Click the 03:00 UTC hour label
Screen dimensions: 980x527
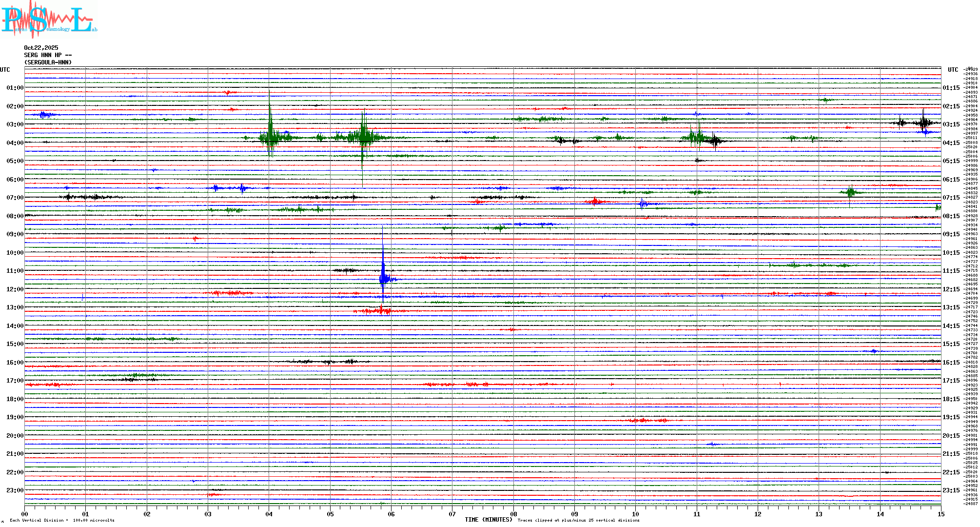[x=15, y=124]
